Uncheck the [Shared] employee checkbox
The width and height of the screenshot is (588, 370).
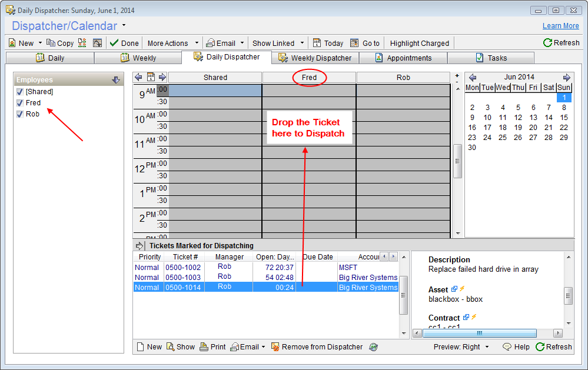[x=20, y=91]
